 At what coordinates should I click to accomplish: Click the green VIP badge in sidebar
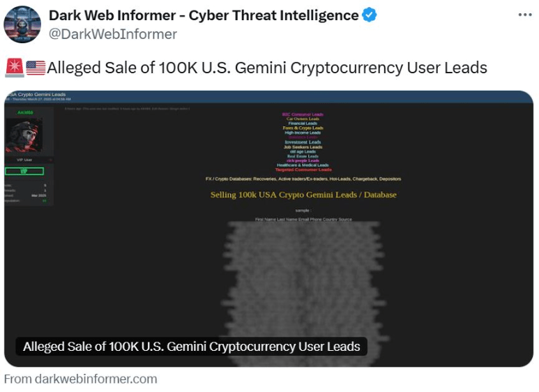point(24,171)
